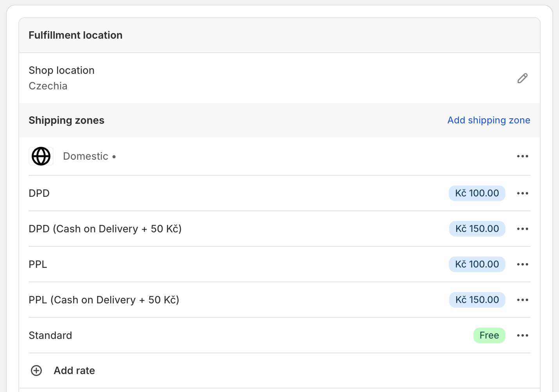The image size is (559, 392).
Task: Select the Kč 150.00 badge for PPL Cash on Delivery
Action: (477, 300)
